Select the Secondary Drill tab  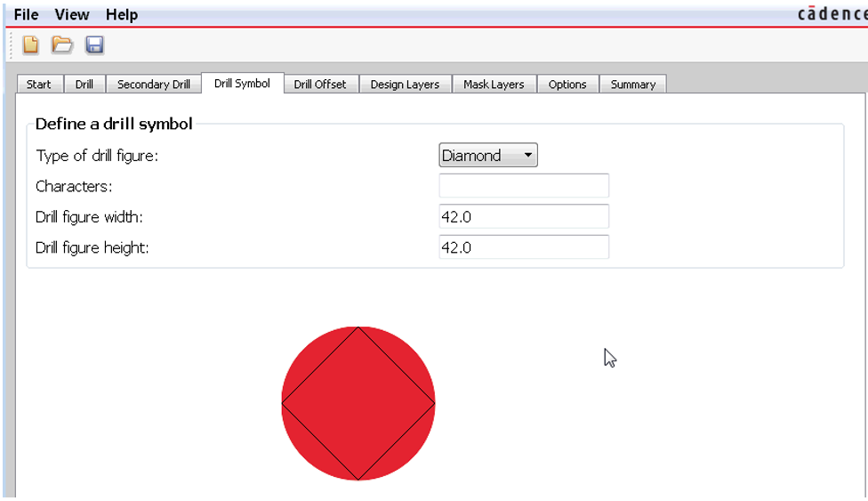(154, 85)
